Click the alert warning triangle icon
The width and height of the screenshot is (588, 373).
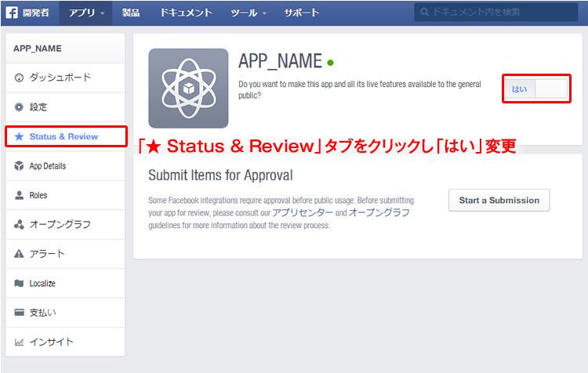click(19, 254)
